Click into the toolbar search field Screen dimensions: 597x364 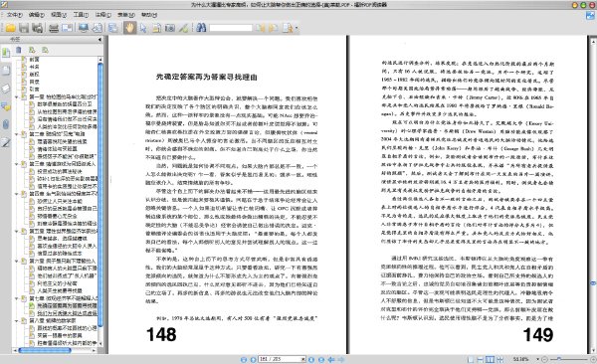pos(231,28)
